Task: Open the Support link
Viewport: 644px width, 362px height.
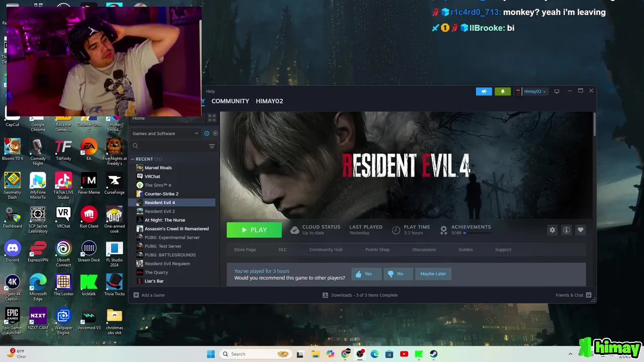Action: click(x=503, y=249)
